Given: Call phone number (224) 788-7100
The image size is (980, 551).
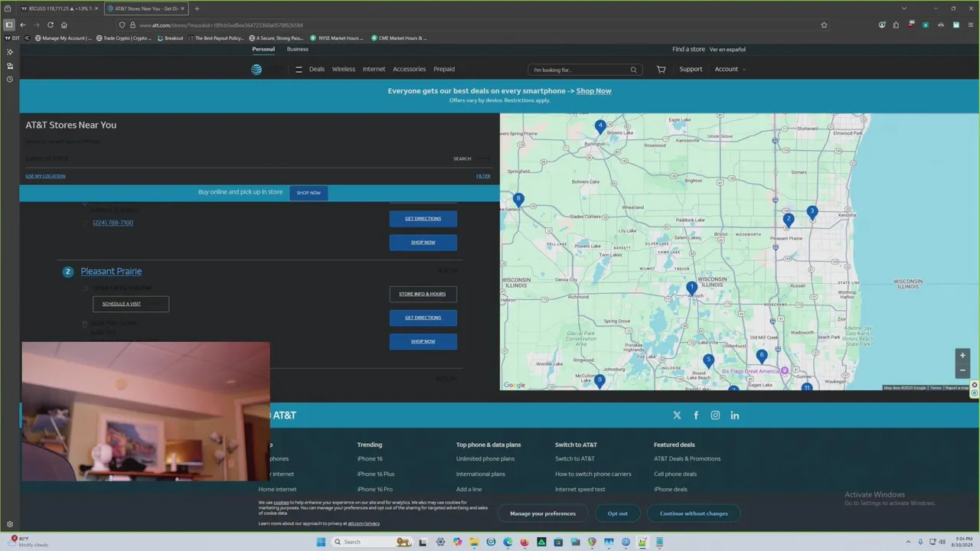Looking at the screenshot, I should point(113,223).
